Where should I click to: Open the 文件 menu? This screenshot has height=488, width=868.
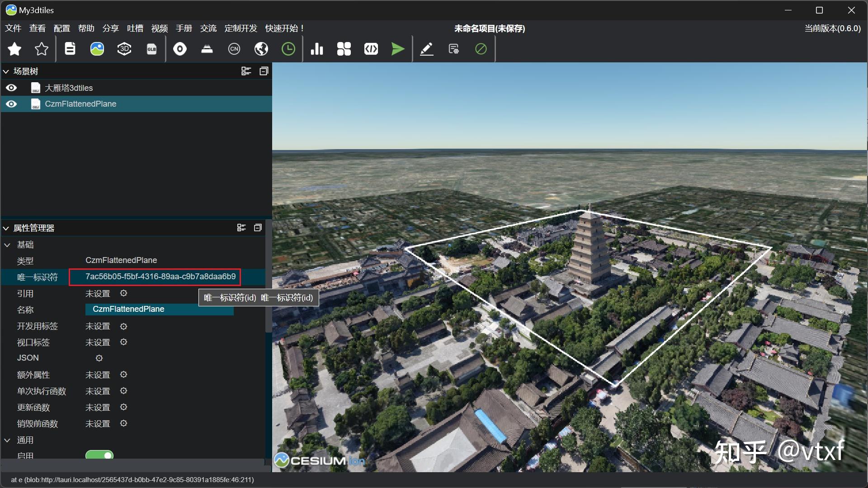[13, 28]
